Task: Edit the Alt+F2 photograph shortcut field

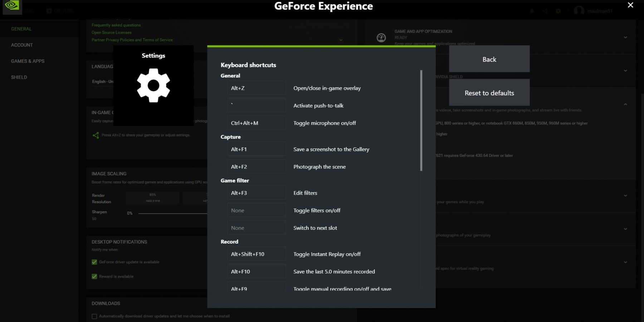Action: 257,167
